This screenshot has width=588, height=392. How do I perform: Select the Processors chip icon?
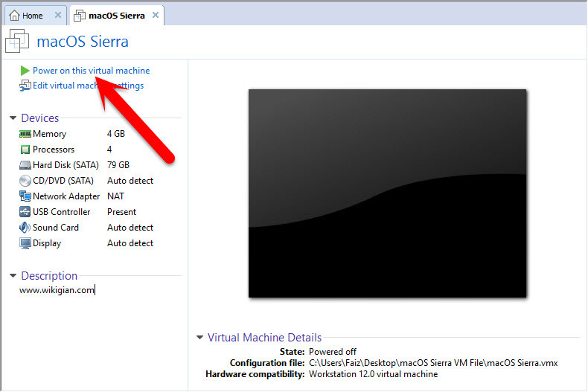click(25, 150)
